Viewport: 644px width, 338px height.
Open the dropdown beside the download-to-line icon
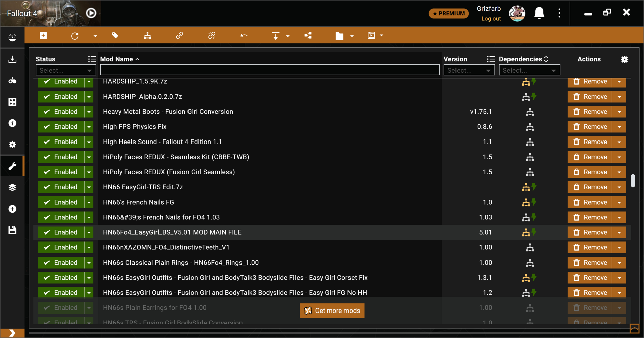(x=288, y=36)
